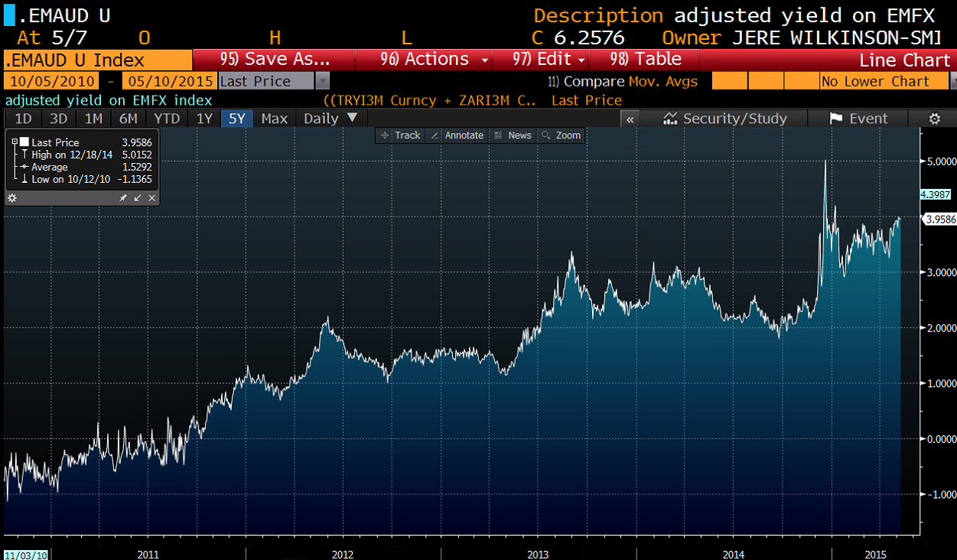The height and width of the screenshot is (560, 957).
Task: Switch to the 6M range tab
Action: (128, 119)
